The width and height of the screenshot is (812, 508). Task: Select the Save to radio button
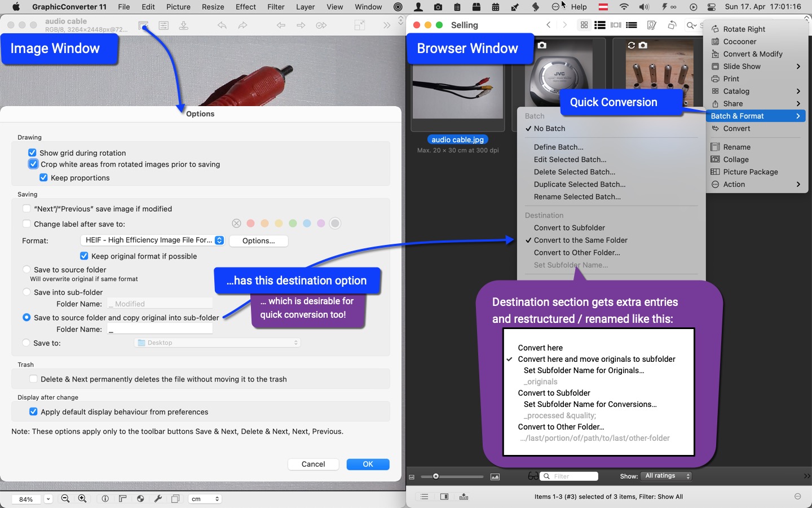click(26, 343)
